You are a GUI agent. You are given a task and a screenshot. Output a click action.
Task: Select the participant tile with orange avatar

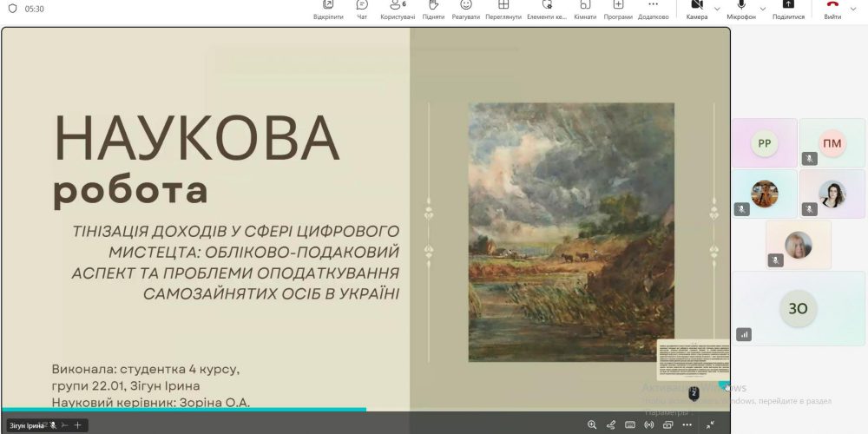(765, 194)
